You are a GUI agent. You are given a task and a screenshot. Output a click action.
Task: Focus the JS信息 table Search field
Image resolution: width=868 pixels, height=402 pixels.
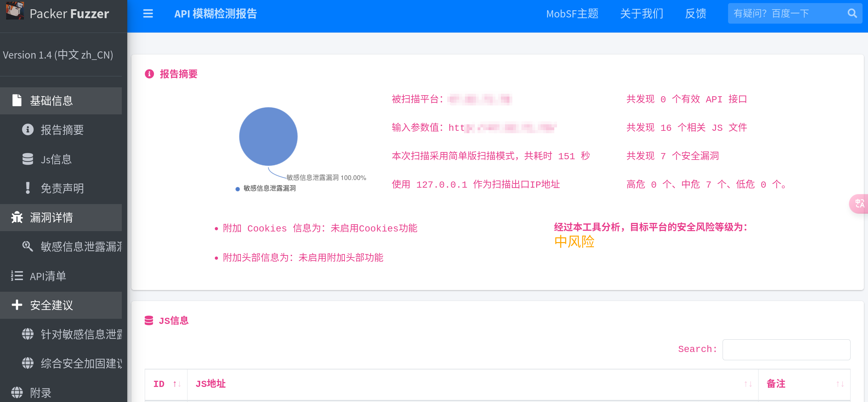786,350
